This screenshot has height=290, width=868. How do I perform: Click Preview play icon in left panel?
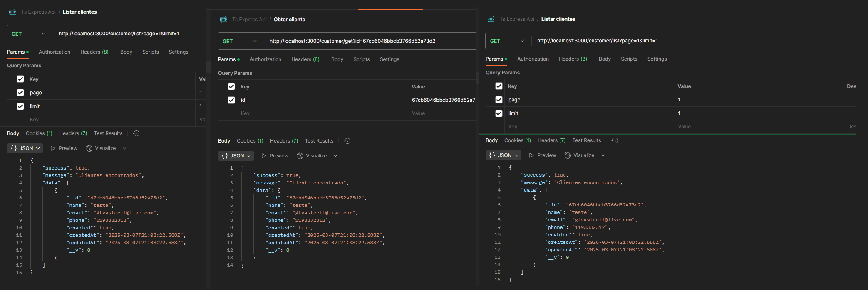(53, 148)
